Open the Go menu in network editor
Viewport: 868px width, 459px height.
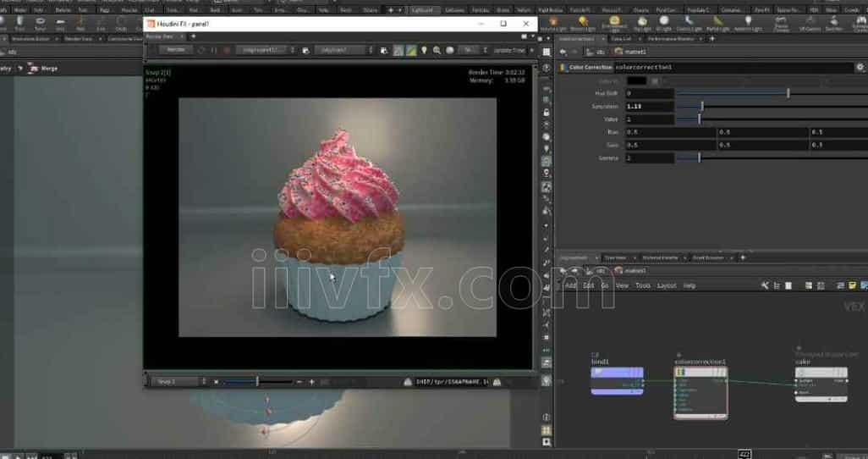[x=605, y=285]
